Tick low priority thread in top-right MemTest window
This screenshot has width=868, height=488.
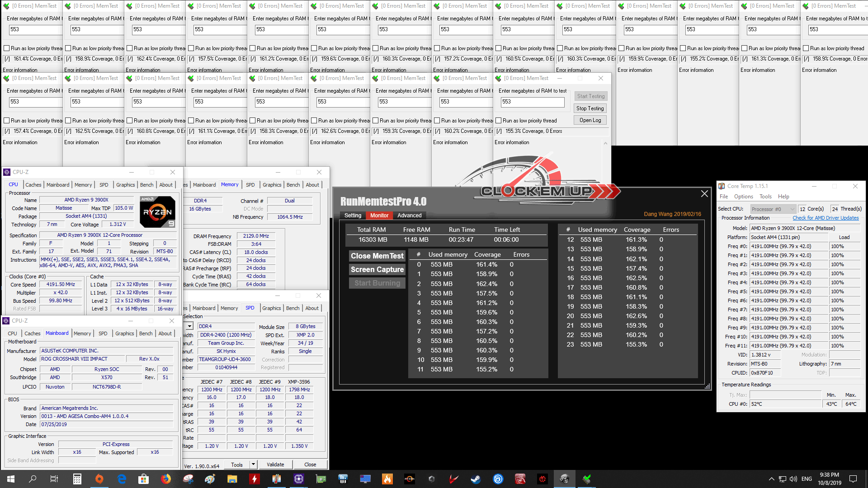[806, 48]
